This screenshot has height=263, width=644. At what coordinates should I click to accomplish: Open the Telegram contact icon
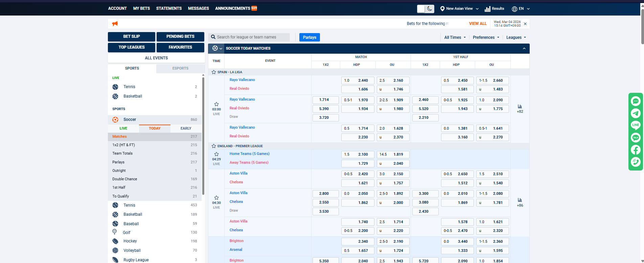pos(636,113)
